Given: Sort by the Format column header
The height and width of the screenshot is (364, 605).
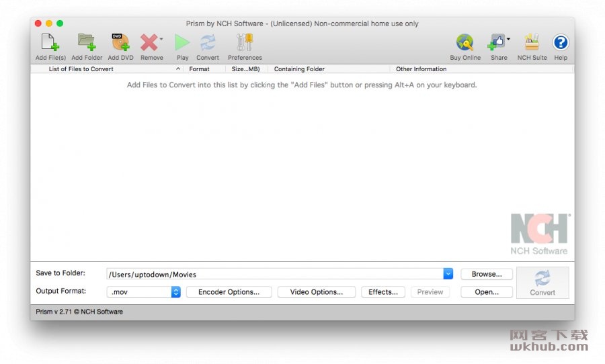Looking at the screenshot, I should pyautogui.click(x=204, y=69).
